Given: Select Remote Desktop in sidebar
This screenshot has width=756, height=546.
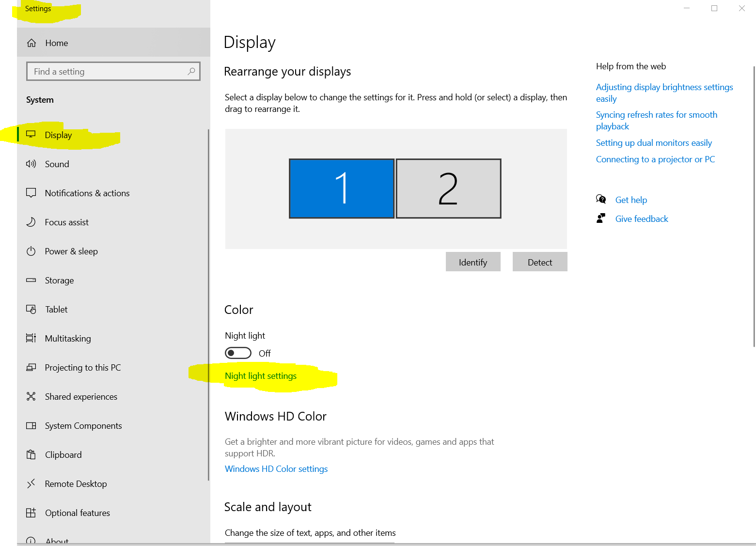Looking at the screenshot, I should (112, 484).
